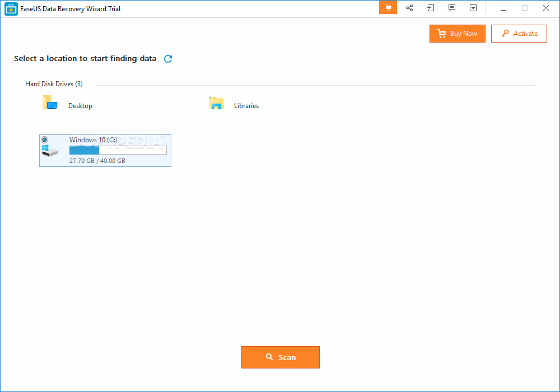Screen dimensions: 560x392
Task: Click the Buy Now button
Action: (457, 34)
